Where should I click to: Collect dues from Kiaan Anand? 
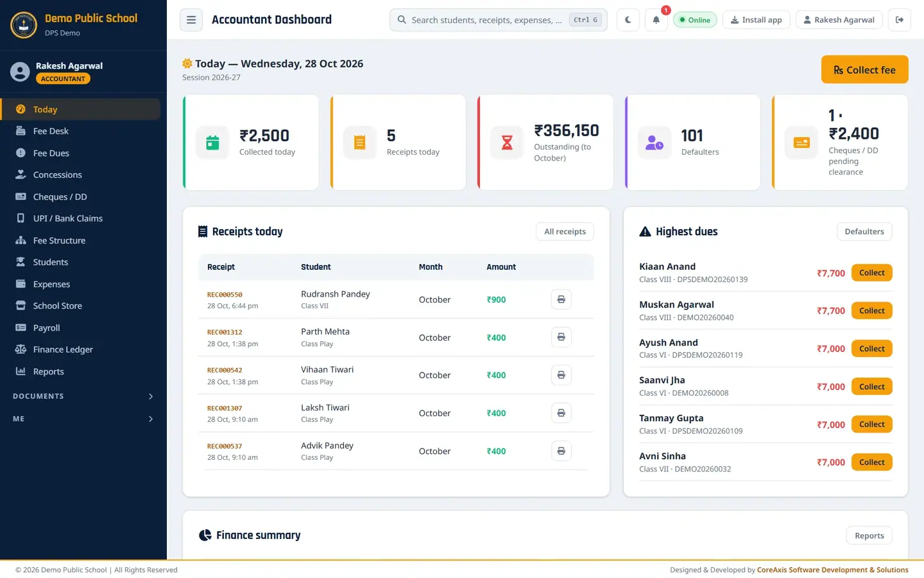pyautogui.click(x=871, y=273)
